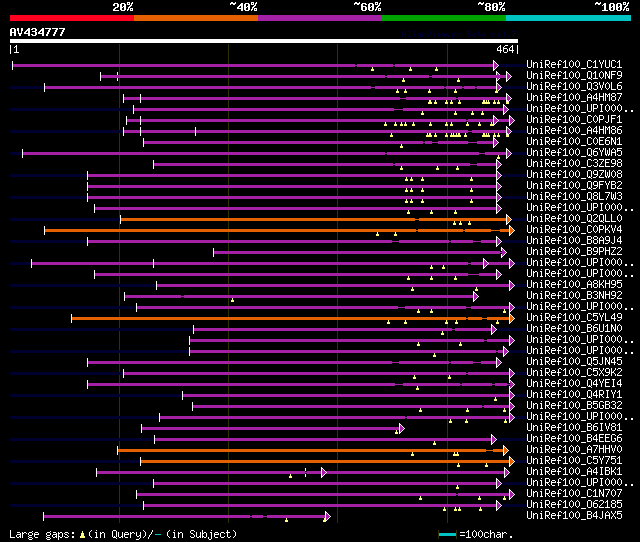This screenshot has height=542, width=640.
Task: Open hit UniRef100_A4HM87
Action: coord(574,98)
